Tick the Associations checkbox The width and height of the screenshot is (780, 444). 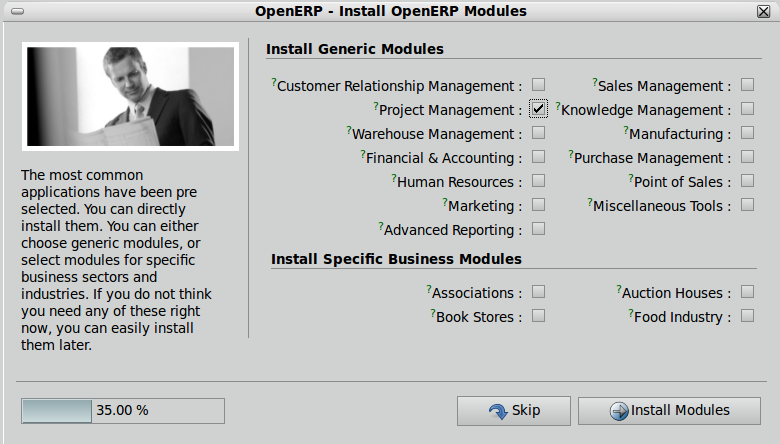[538, 292]
